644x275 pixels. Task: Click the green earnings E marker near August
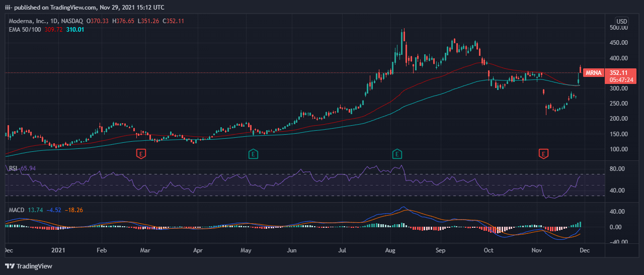tap(397, 153)
